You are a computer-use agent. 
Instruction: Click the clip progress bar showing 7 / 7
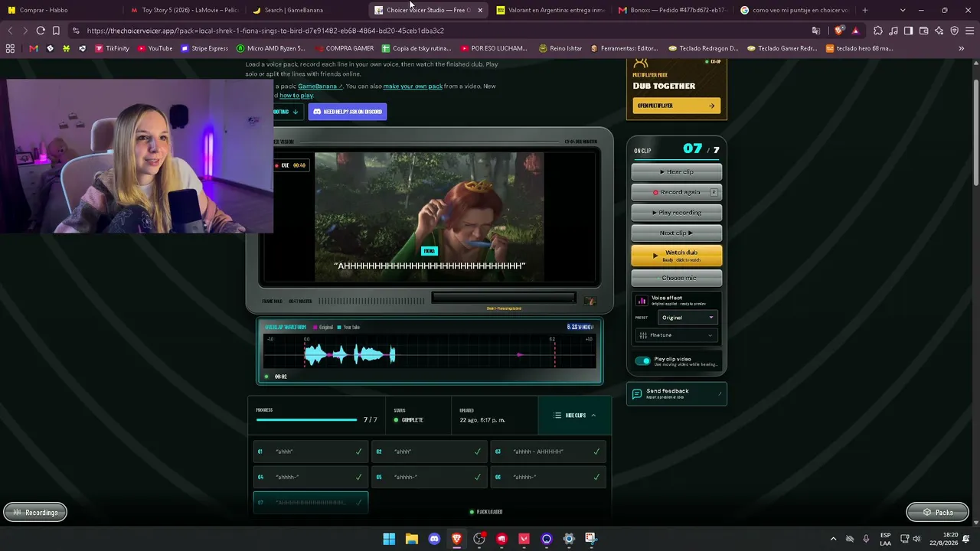[306, 420]
